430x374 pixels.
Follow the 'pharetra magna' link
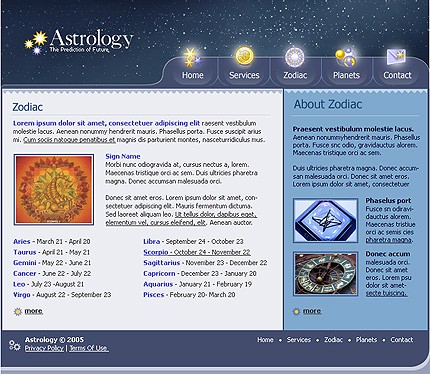389,240
